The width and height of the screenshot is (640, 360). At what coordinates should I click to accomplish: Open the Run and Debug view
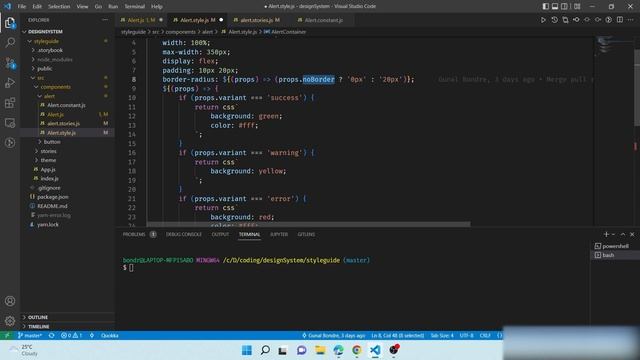(10, 83)
